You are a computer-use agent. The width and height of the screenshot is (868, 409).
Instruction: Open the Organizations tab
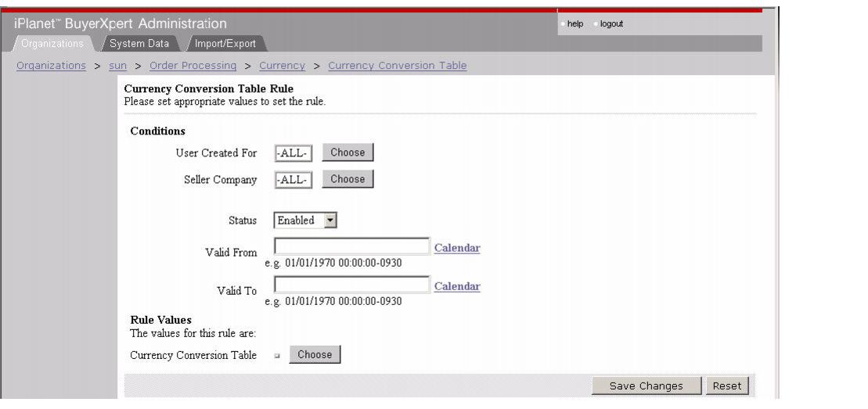[x=52, y=43]
